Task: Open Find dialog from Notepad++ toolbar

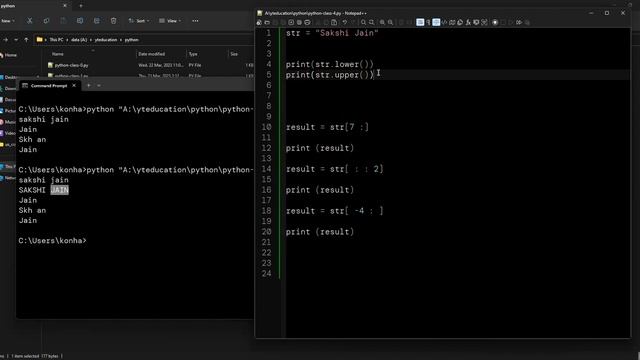Action: click(x=363, y=22)
